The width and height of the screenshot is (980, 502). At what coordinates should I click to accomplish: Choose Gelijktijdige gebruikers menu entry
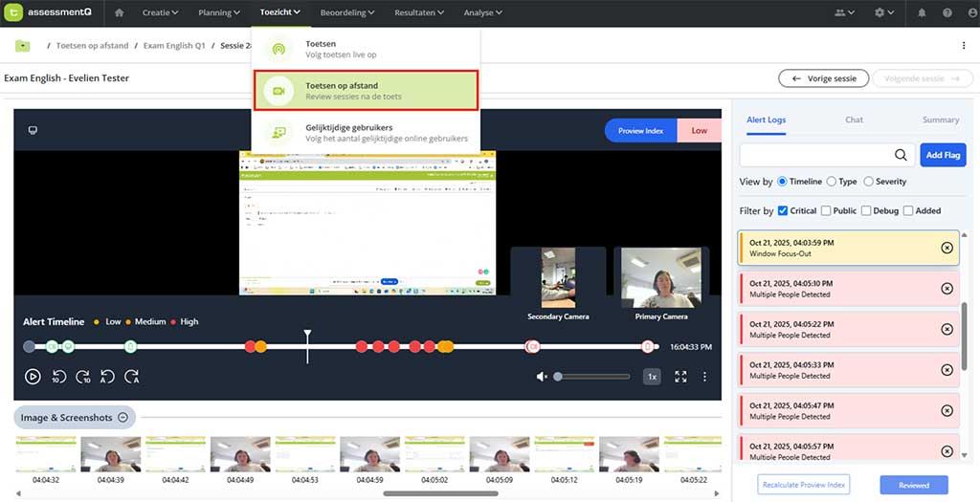(x=364, y=133)
